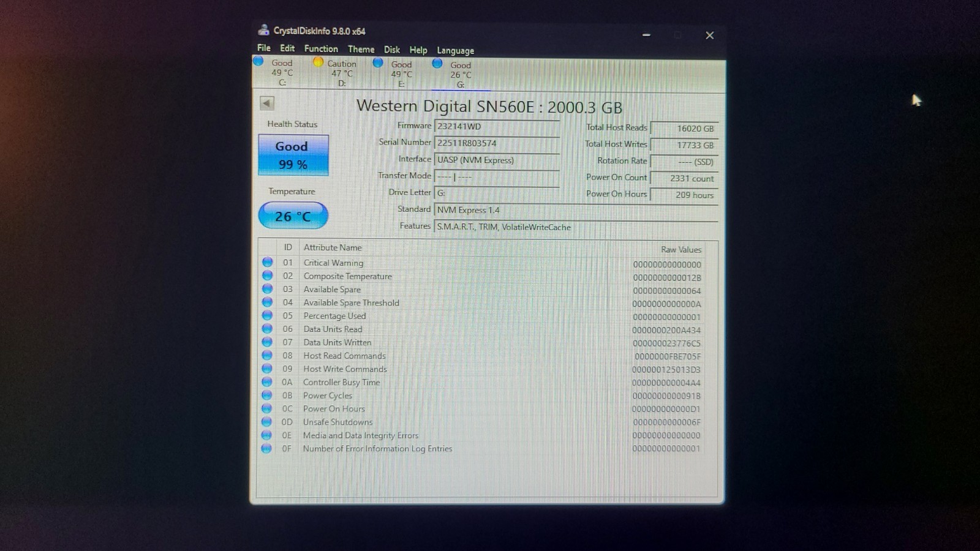980x551 pixels.
Task: Switch to the E: drive tab
Action: coord(401,73)
